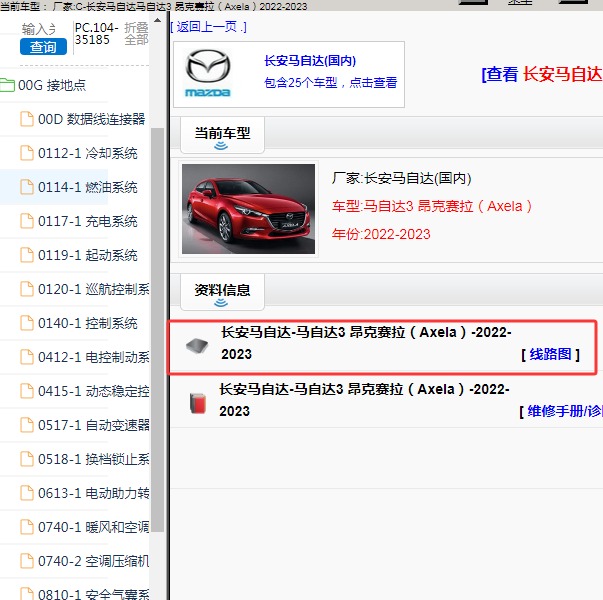The height and width of the screenshot is (600, 603).
Task: Click the page icon for 0740-2 空调压缩机
Action: tap(27, 560)
